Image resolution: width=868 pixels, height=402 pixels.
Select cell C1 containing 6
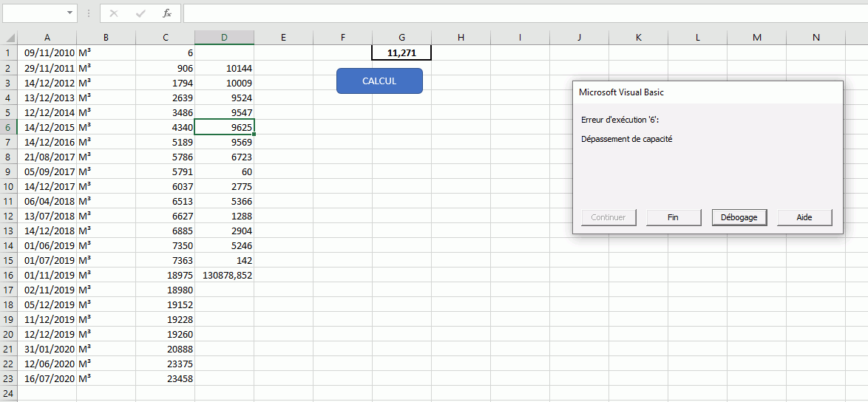tap(166, 52)
